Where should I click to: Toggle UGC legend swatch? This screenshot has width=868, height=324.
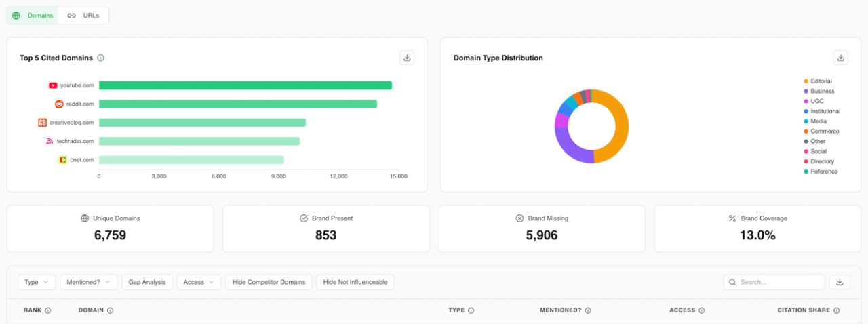pos(806,101)
